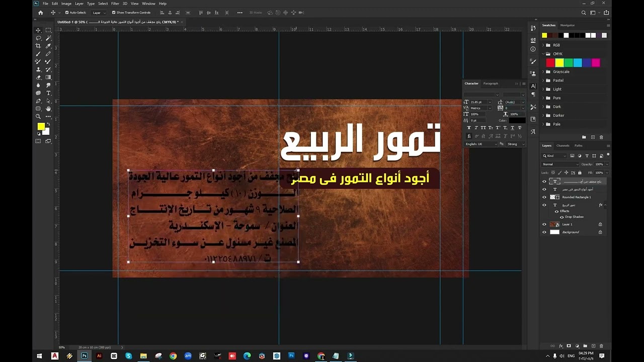
Task: Select the Magic Wand tool
Action: pyautogui.click(x=48, y=38)
